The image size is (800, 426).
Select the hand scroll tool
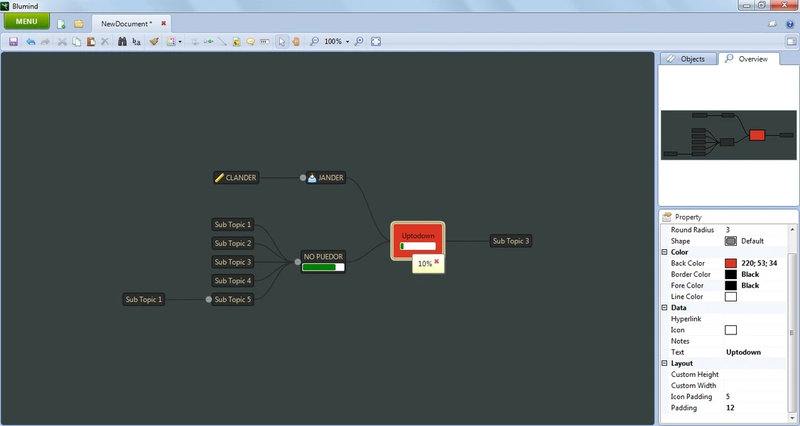[x=297, y=42]
